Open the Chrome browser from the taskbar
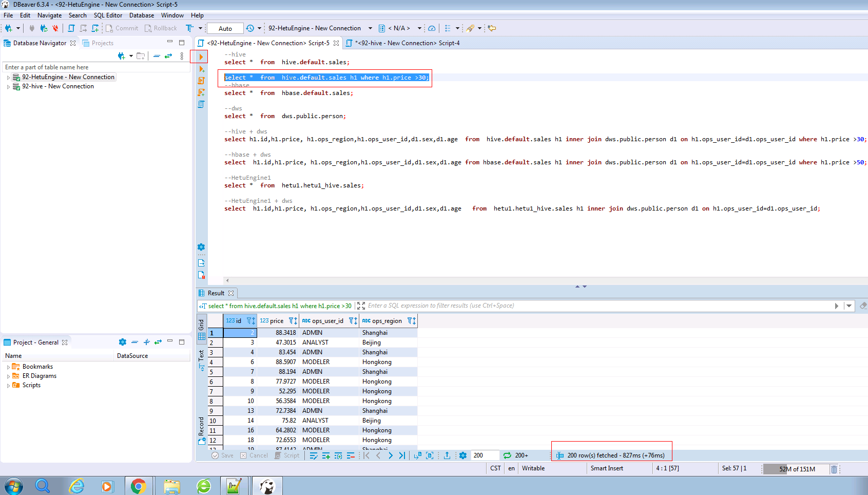Viewport: 868px width, 495px height. click(x=138, y=486)
